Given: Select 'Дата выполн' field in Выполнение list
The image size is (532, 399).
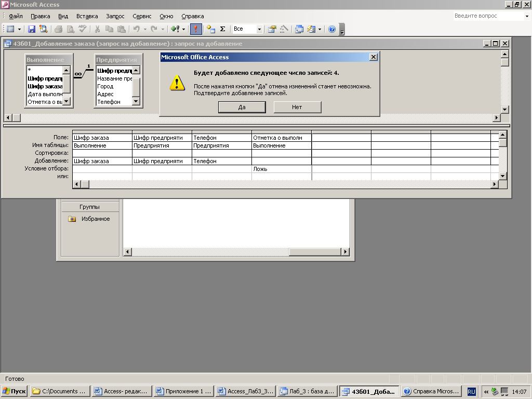Looking at the screenshot, I should pos(45,95).
